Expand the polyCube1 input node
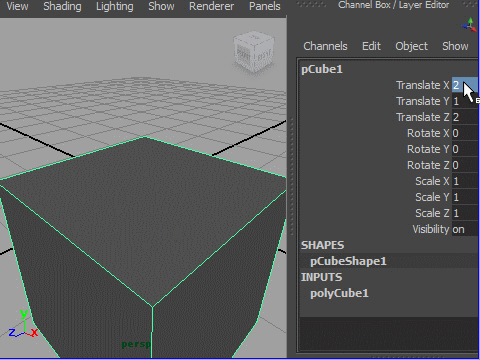Image resolution: width=480 pixels, height=360 pixels. click(x=339, y=293)
